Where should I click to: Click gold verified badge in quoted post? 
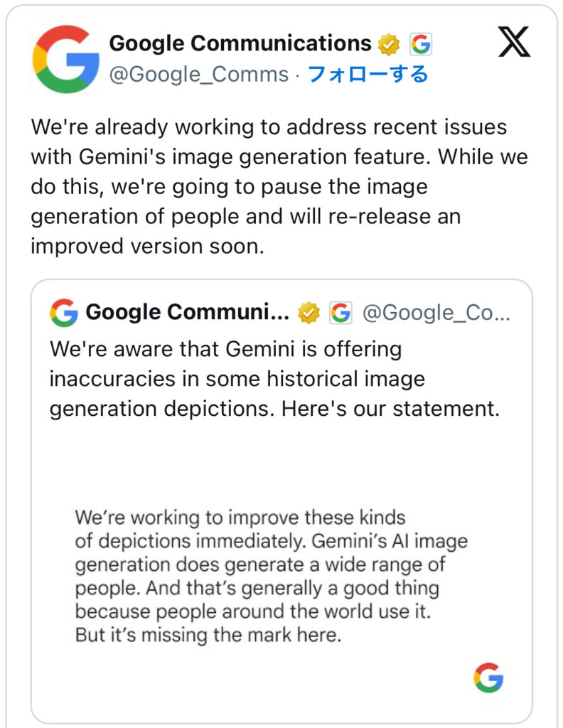coord(309,313)
